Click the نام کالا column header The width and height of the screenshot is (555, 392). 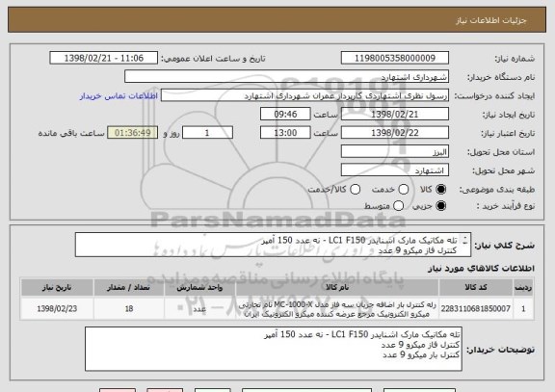click(337, 287)
